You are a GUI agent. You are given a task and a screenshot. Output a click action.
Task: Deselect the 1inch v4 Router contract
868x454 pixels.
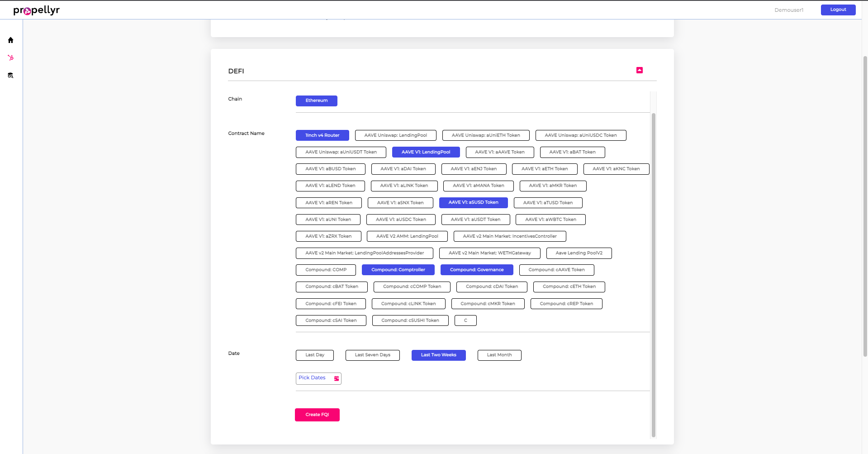click(323, 135)
